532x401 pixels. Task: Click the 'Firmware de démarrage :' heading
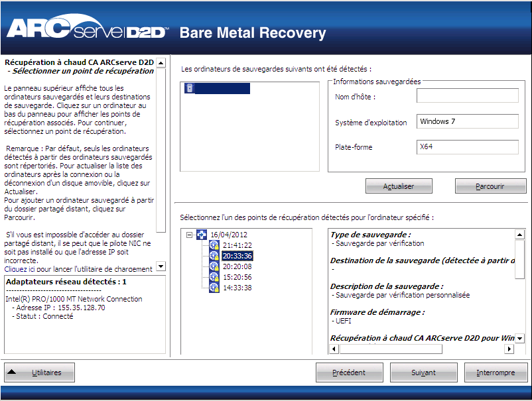click(377, 312)
